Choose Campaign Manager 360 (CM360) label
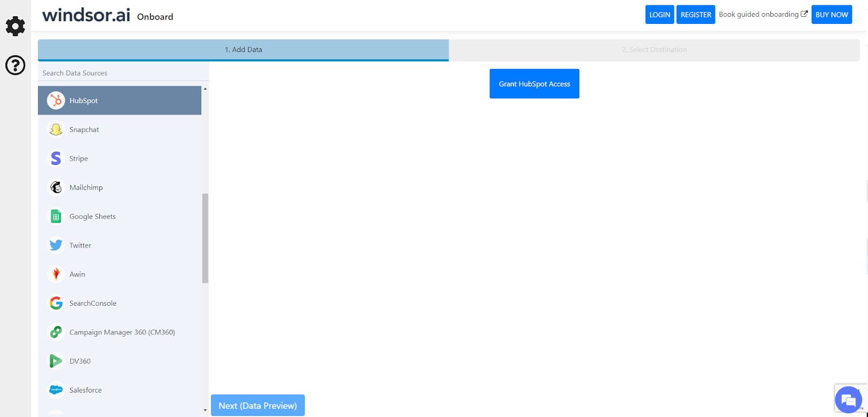Viewport: 868px width, 417px height. tap(122, 332)
